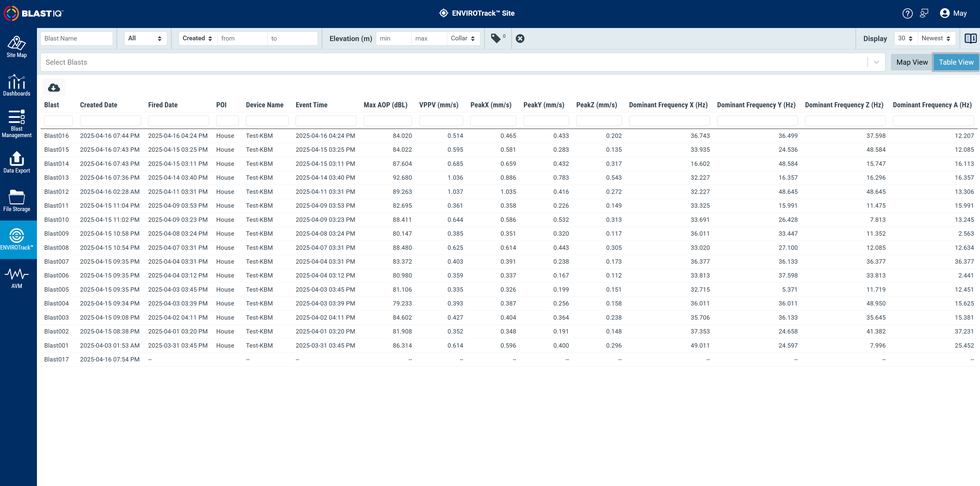Screen dimensions: 980x486
Task: Click the date to field
Action: point(292,39)
